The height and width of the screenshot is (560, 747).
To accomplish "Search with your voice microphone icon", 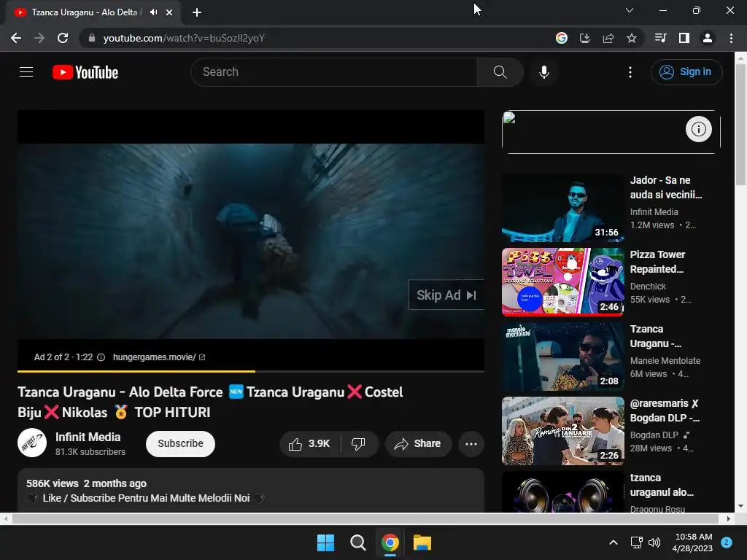I will pos(543,72).
